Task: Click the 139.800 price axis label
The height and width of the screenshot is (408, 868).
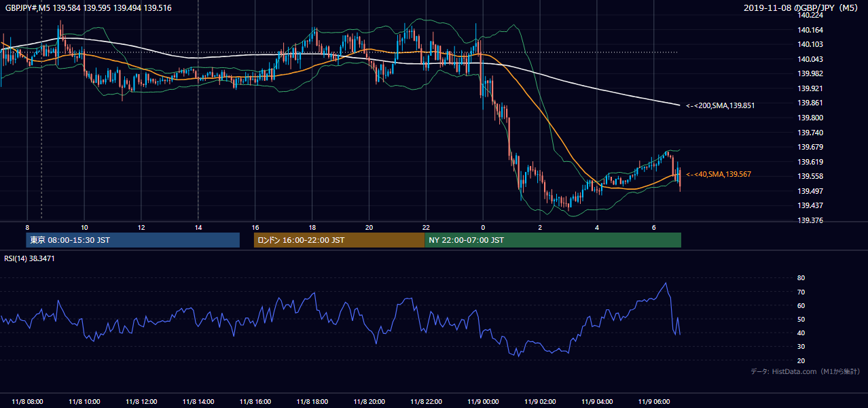Action: click(810, 118)
